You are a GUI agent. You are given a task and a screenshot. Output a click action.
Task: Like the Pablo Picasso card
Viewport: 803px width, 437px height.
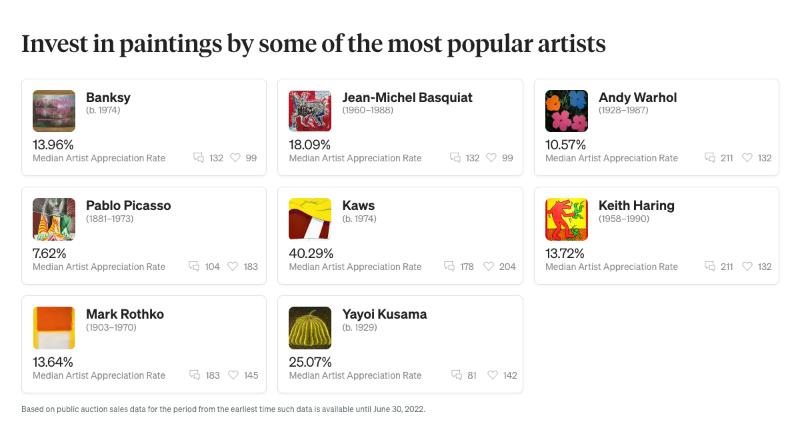pyautogui.click(x=232, y=267)
